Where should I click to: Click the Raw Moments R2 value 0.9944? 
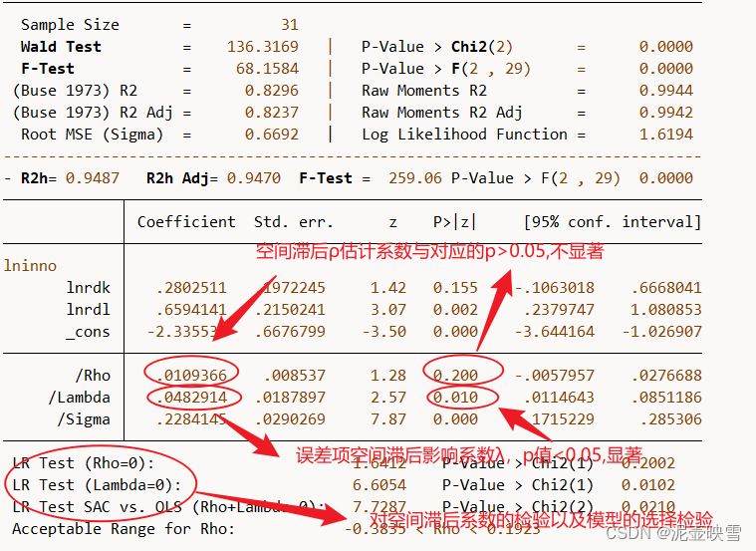point(665,91)
